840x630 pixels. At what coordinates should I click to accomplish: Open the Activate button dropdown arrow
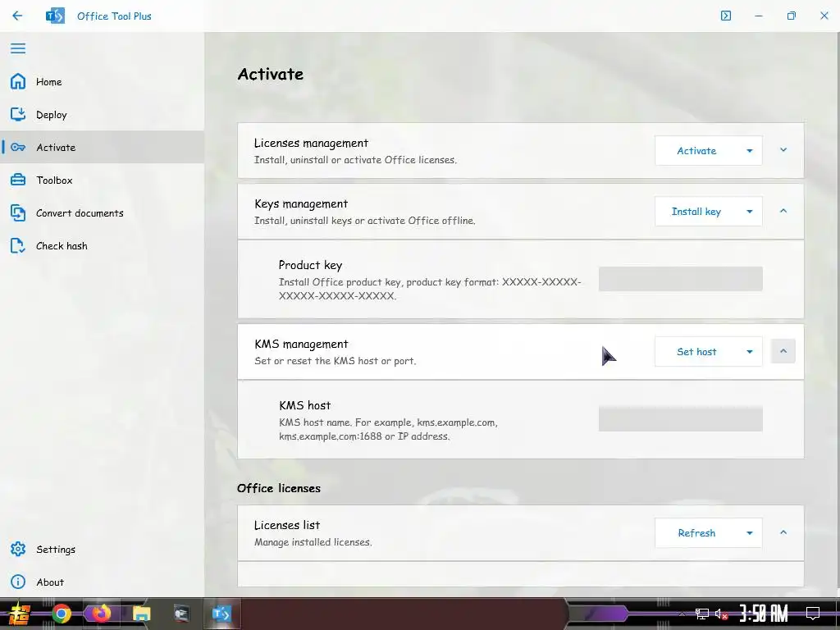click(750, 151)
